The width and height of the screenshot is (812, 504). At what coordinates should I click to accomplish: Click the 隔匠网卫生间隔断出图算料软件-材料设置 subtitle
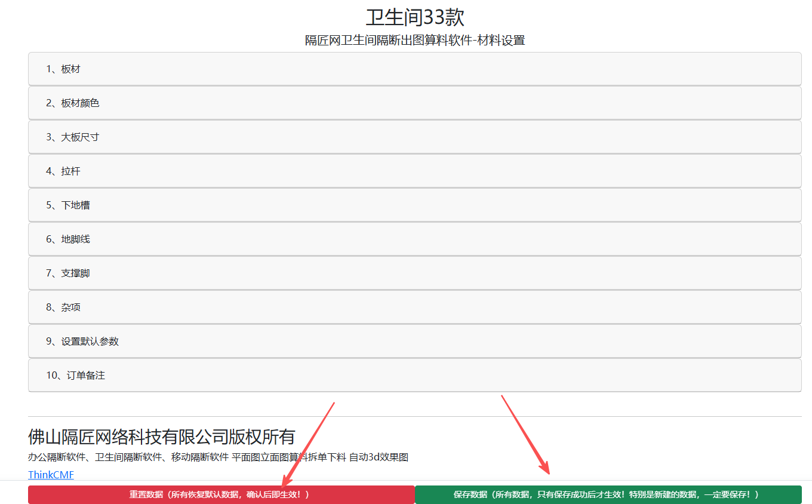click(414, 41)
